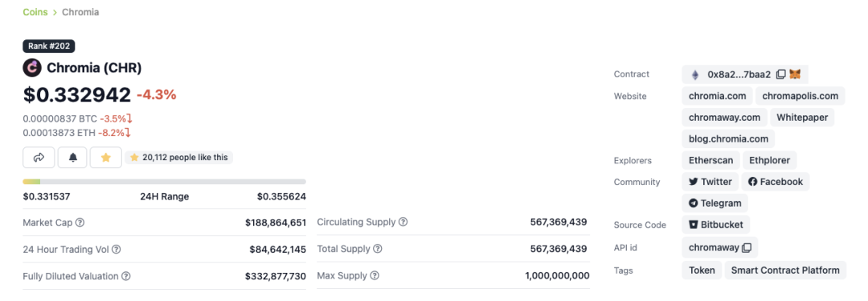This screenshot has width=868, height=301.
Task: Click the 24H Range price bar
Action: (165, 182)
